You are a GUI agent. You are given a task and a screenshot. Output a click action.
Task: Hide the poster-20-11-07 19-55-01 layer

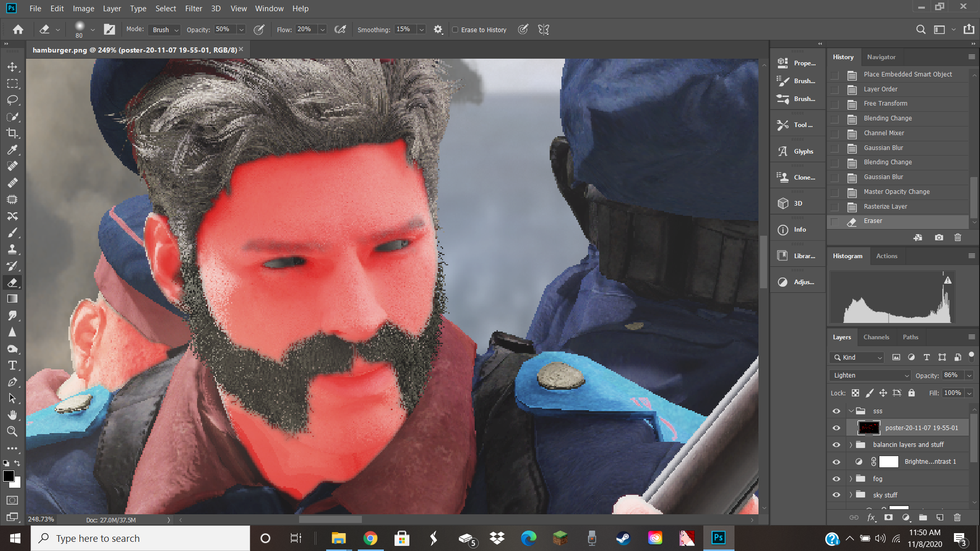pos(836,428)
